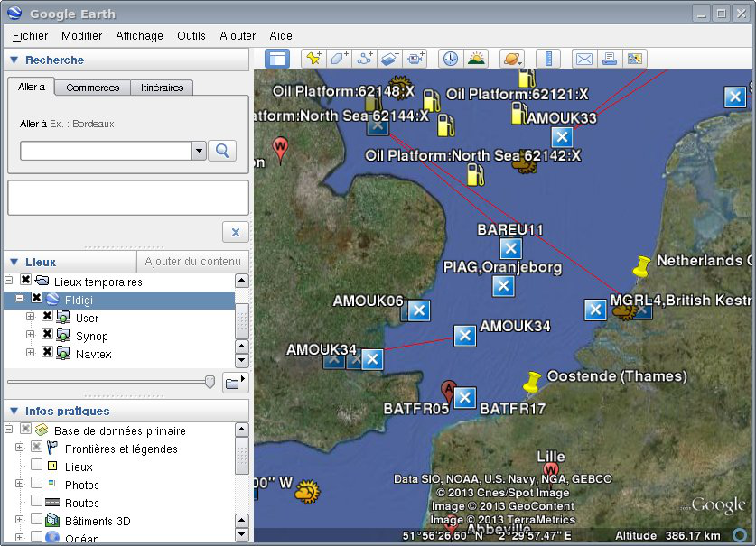Click the Infos pratiques scrollbar down arrow
The width and height of the screenshot is (756, 546).
241,534
